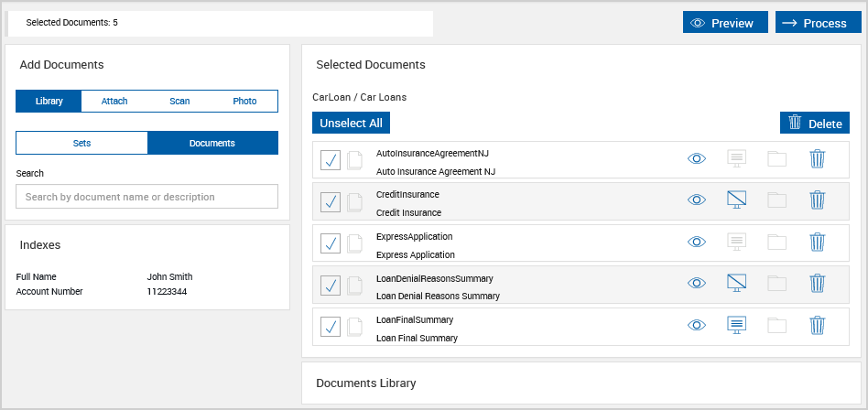868x410 pixels.
Task: Uncheck the LoanDenialReasonsSummary checkbox
Action: coord(331,285)
